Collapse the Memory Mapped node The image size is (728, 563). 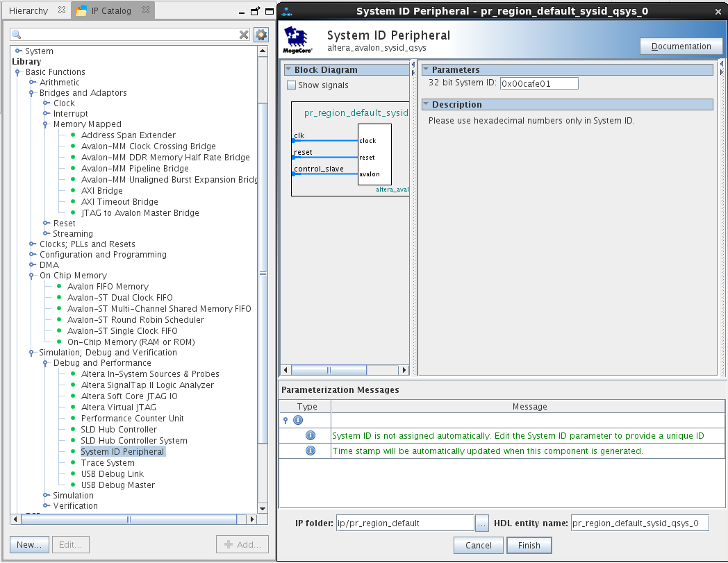(46, 124)
